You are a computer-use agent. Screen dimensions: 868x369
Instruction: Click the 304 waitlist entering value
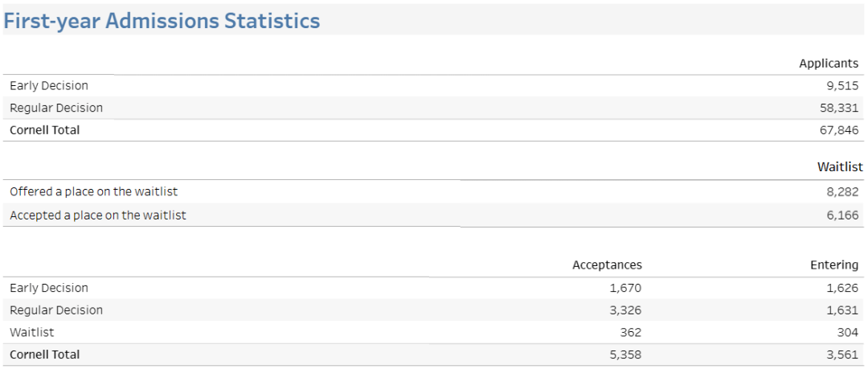click(x=848, y=333)
